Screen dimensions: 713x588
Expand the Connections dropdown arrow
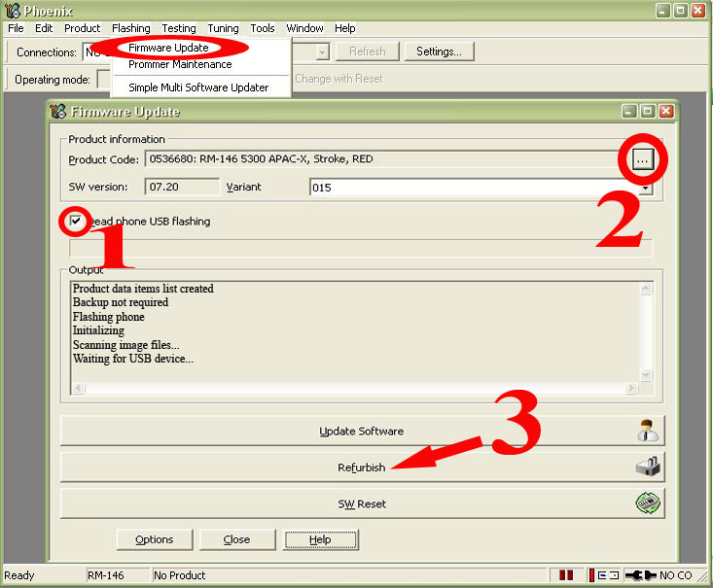click(322, 52)
